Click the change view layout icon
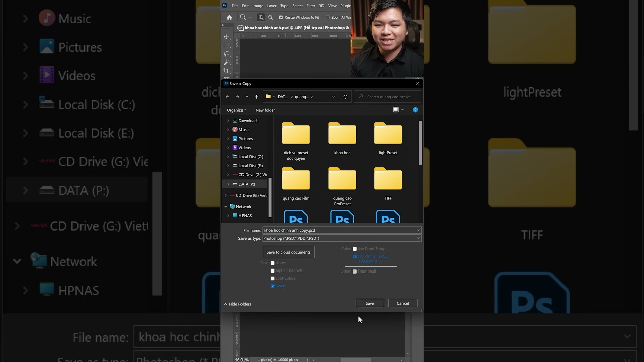644x362 pixels. (x=396, y=110)
